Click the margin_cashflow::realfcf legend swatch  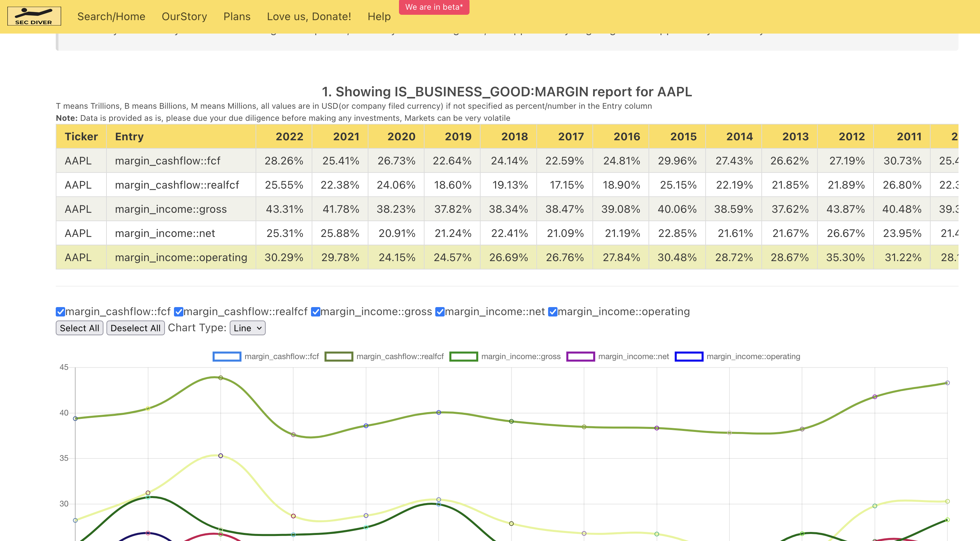click(x=339, y=356)
